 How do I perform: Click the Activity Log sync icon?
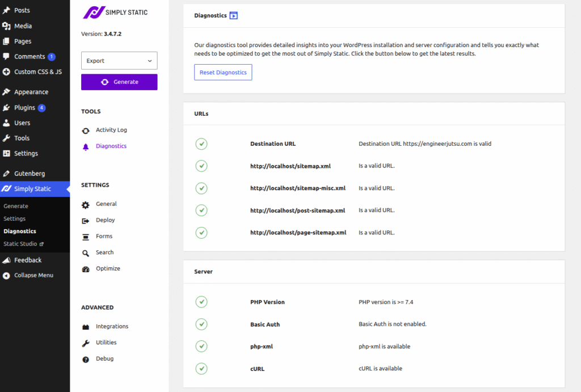pyautogui.click(x=86, y=130)
